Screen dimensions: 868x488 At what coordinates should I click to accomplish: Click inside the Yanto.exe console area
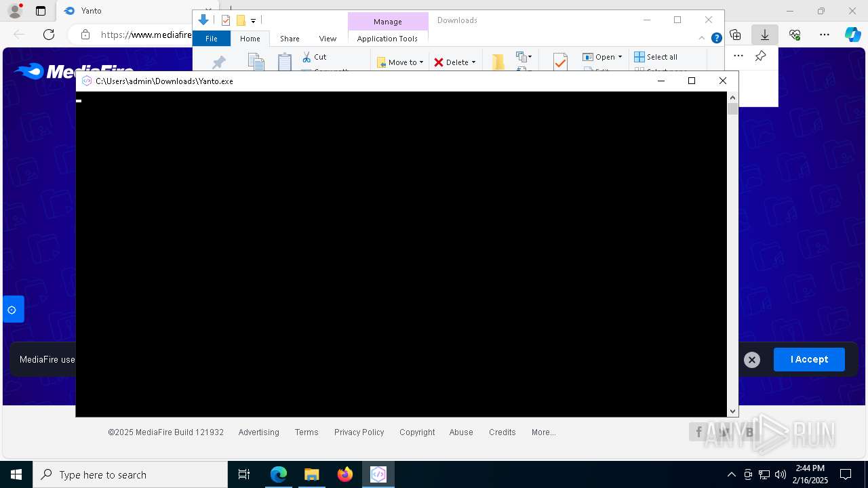click(401, 254)
